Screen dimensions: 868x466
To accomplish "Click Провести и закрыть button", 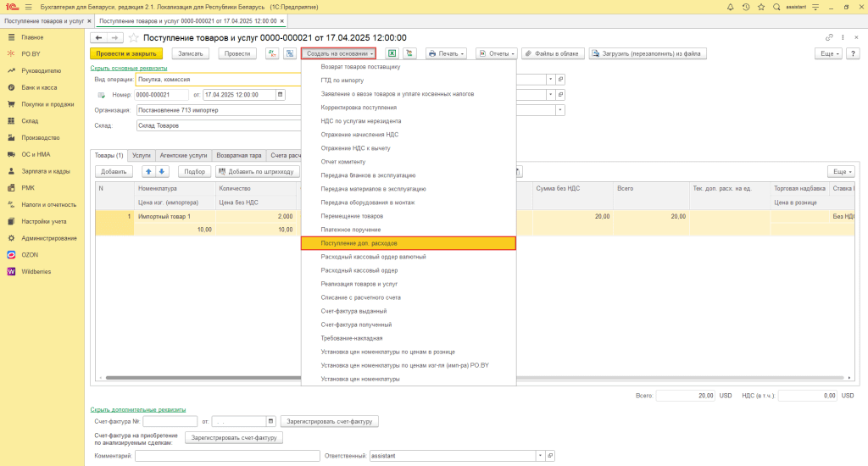I will click(126, 53).
